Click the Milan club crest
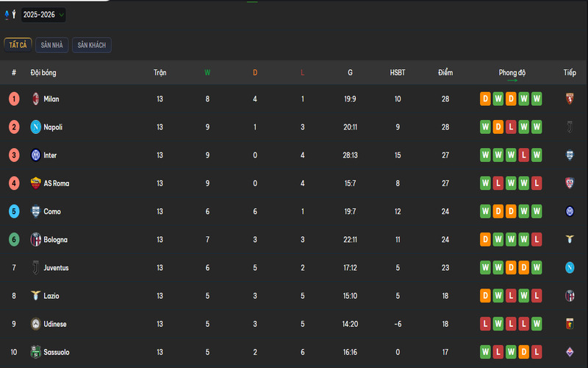This screenshot has height=368, width=588. [35, 99]
